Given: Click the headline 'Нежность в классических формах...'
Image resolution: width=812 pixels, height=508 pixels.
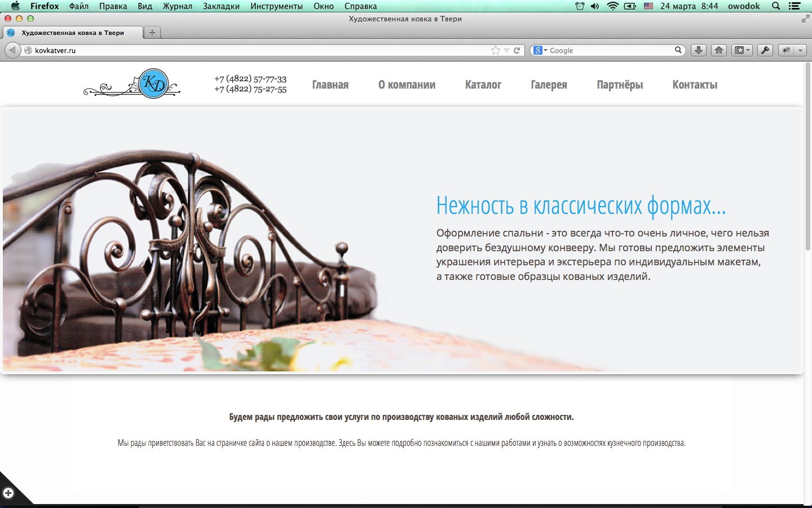Looking at the screenshot, I should pos(581,205).
